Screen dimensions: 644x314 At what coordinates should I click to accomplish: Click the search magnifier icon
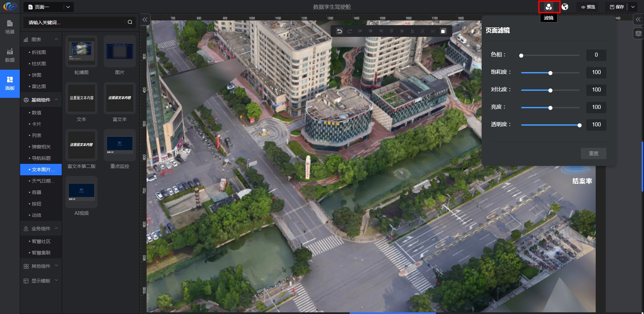130,22
